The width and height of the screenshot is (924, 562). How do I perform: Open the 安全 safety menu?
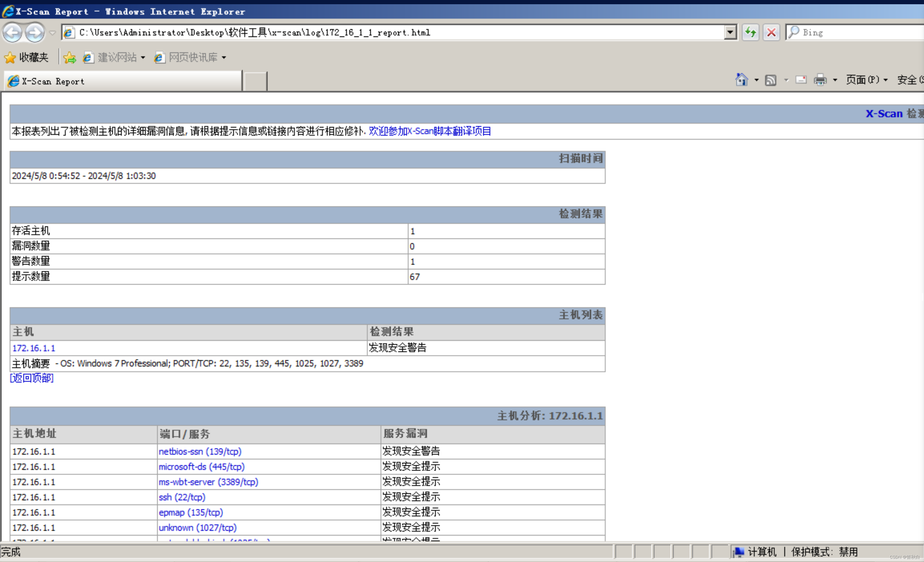[x=910, y=79]
